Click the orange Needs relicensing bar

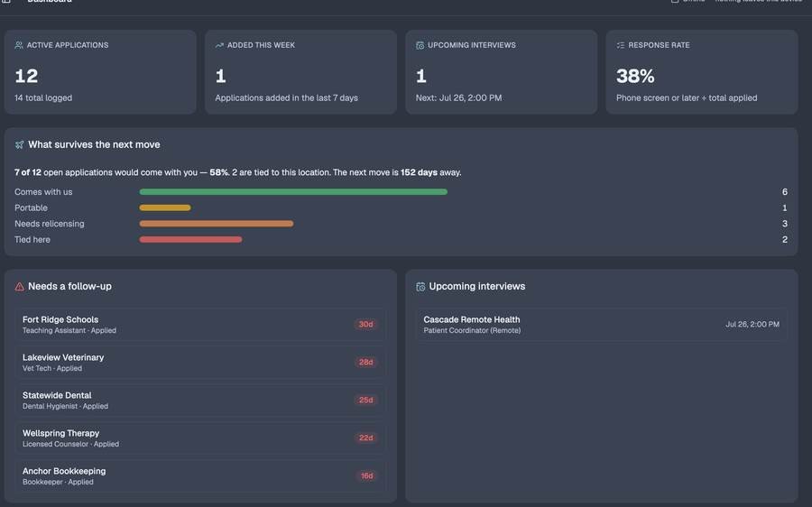(x=216, y=224)
